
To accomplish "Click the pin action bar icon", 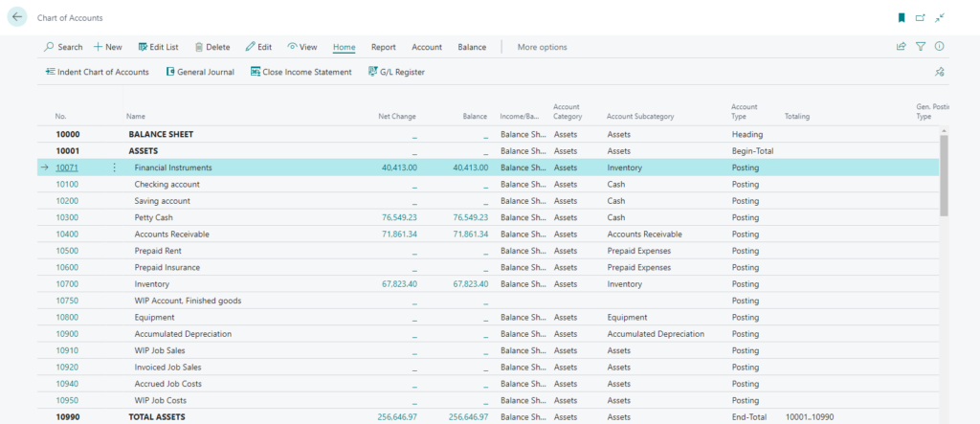I will pyautogui.click(x=940, y=72).
